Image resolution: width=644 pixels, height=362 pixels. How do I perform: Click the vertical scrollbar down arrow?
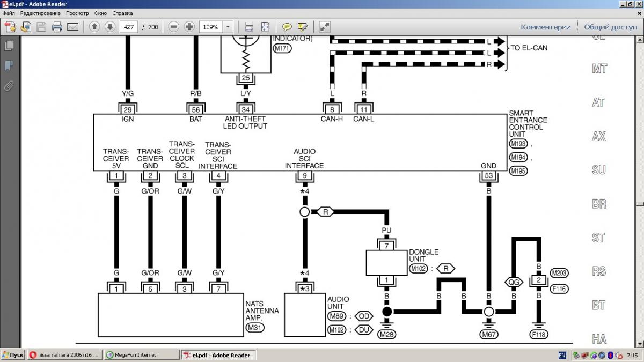(640, 344)
